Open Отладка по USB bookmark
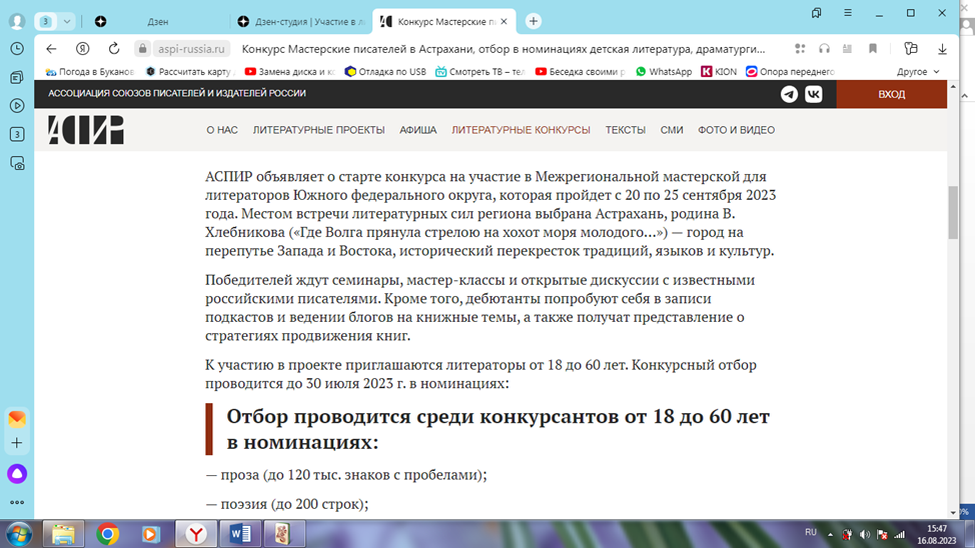Image resolution: width=975 pixels, height=548 pixels. tap(386, 72)
